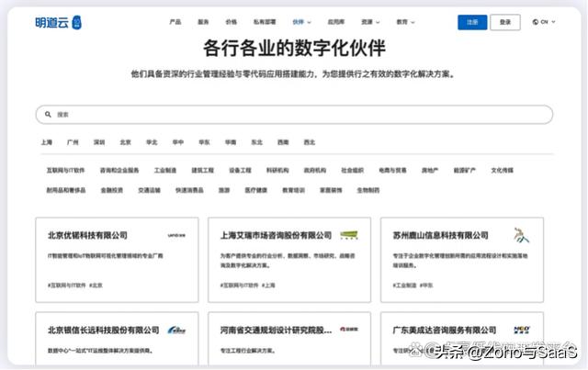Open the CN language dropdown
This screenshot has height=370, width=588.
tap(544, 22)
